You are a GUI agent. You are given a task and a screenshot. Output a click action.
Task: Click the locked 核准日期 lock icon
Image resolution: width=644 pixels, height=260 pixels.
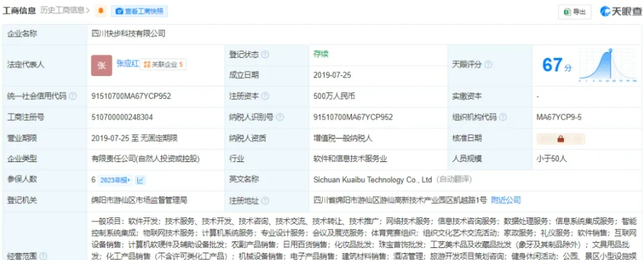click(561, 139)
